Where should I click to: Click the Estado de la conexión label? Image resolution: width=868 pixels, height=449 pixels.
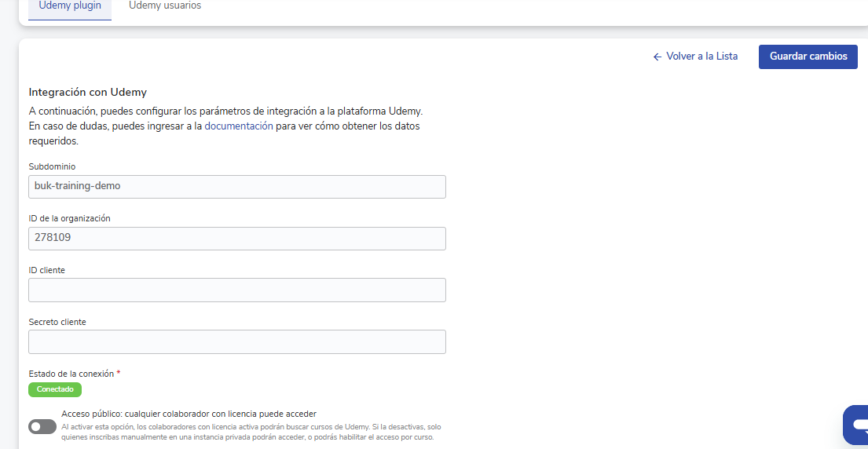tap(71, 374)
